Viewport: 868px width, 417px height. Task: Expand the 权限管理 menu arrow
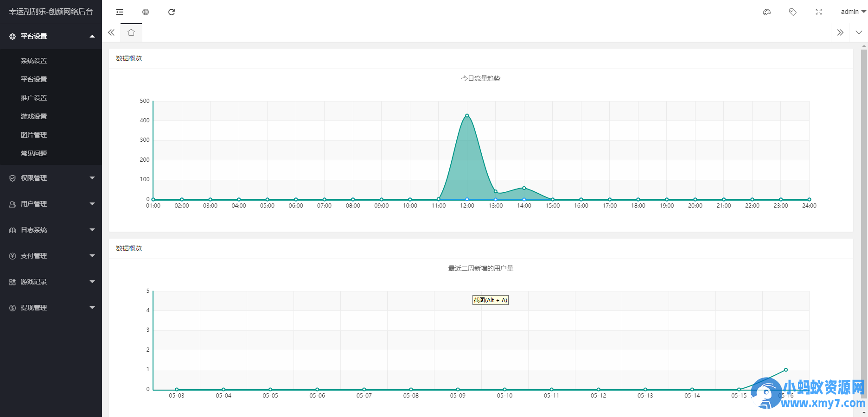click(x=92, y=178)
